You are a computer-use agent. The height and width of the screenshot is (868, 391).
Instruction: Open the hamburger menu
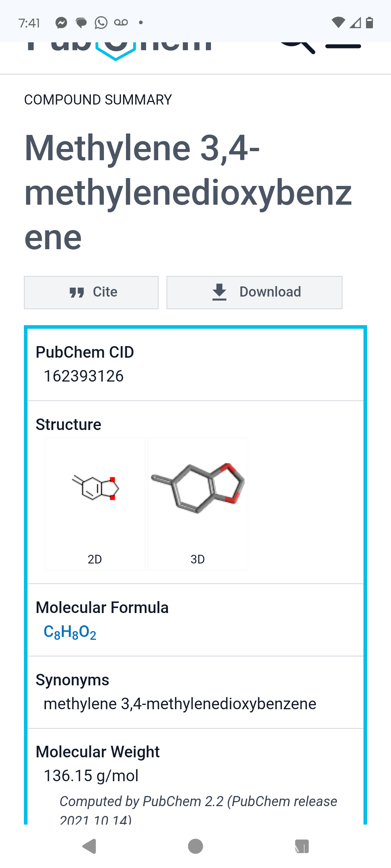click(343, 46)
